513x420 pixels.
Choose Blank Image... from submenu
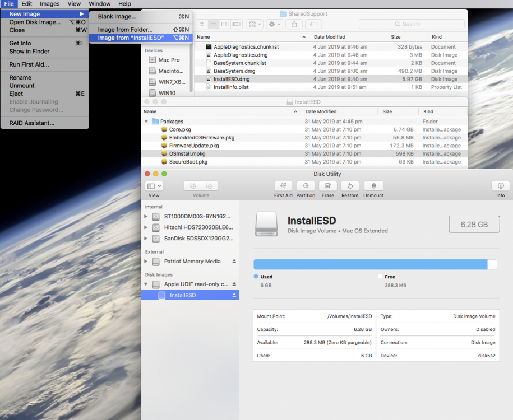coord(141,17)
